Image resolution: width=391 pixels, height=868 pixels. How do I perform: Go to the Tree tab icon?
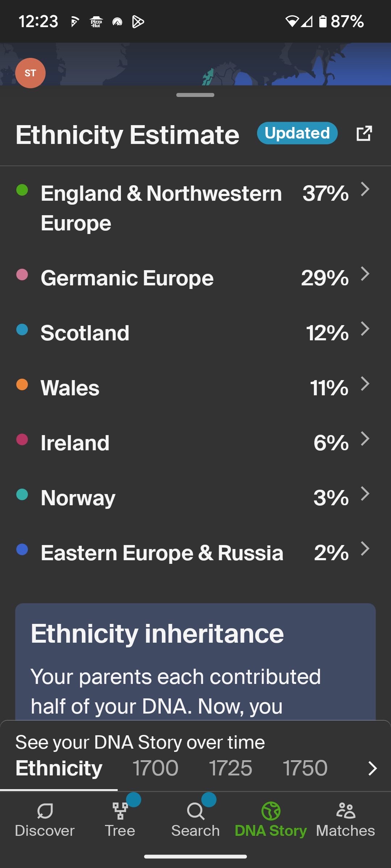click(120, 811)
